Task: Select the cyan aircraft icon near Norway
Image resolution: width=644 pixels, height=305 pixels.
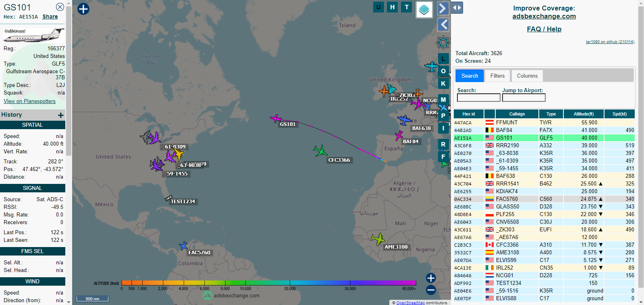Action: [x=432, y=67]
